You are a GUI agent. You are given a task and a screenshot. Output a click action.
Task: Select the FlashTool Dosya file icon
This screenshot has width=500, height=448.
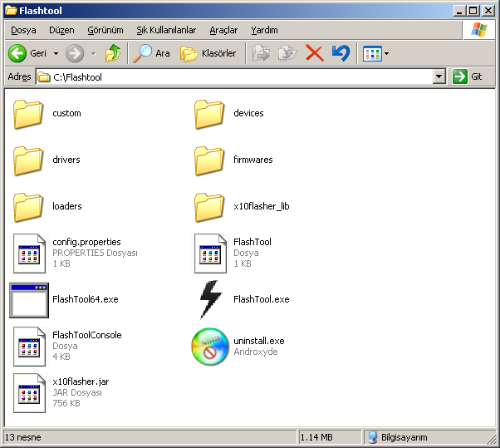pos(210,254)
